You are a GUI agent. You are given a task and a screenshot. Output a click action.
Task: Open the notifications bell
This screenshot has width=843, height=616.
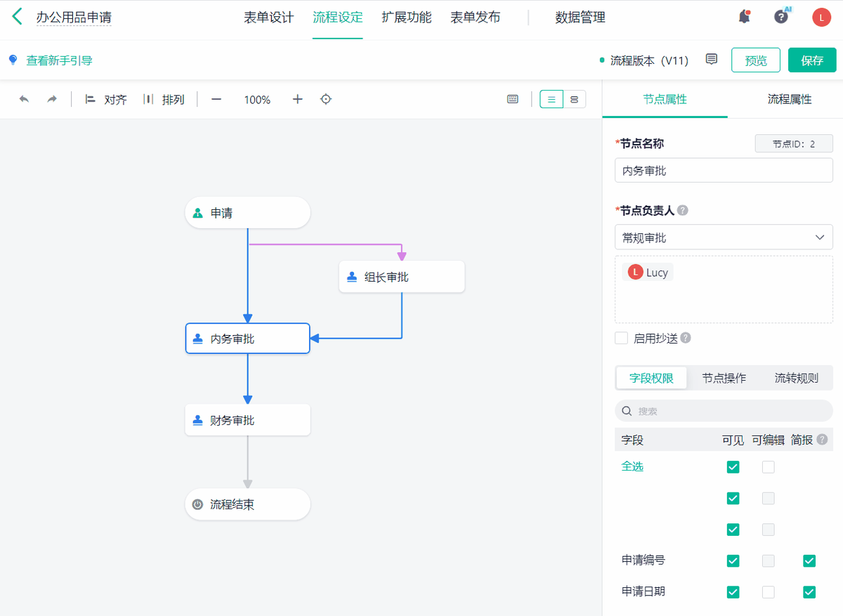(x=744, y=17)
